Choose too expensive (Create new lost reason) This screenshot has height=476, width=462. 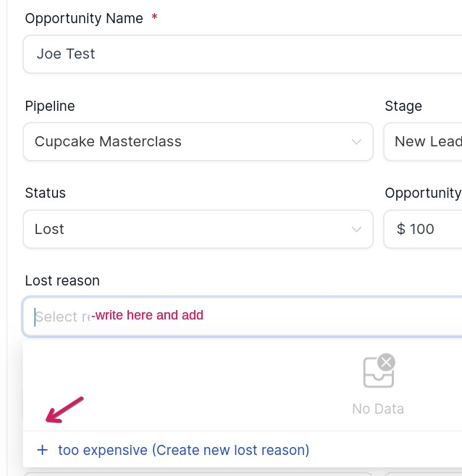coord(183,451)
